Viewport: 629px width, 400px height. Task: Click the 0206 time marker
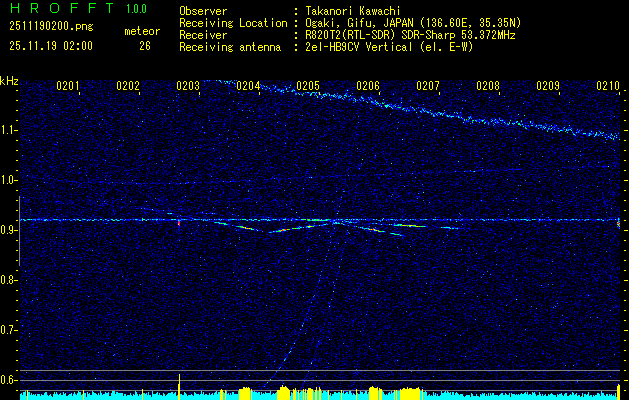[368, 86]
